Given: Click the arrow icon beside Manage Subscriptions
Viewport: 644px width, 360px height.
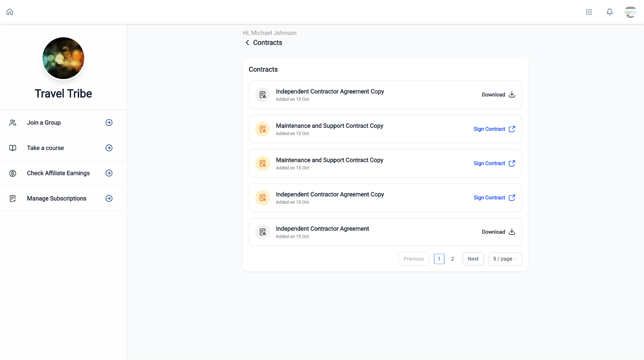Looking at the screenshot, I should [109, 199].
